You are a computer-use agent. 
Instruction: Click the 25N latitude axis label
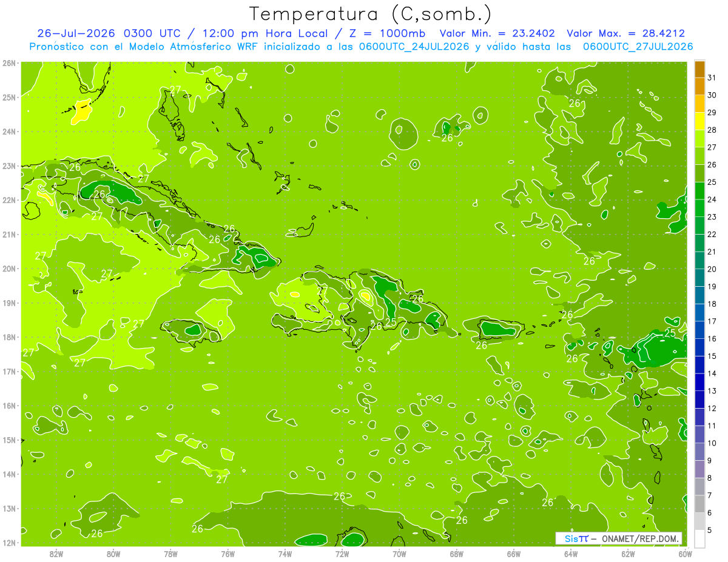tap(9, 97)
